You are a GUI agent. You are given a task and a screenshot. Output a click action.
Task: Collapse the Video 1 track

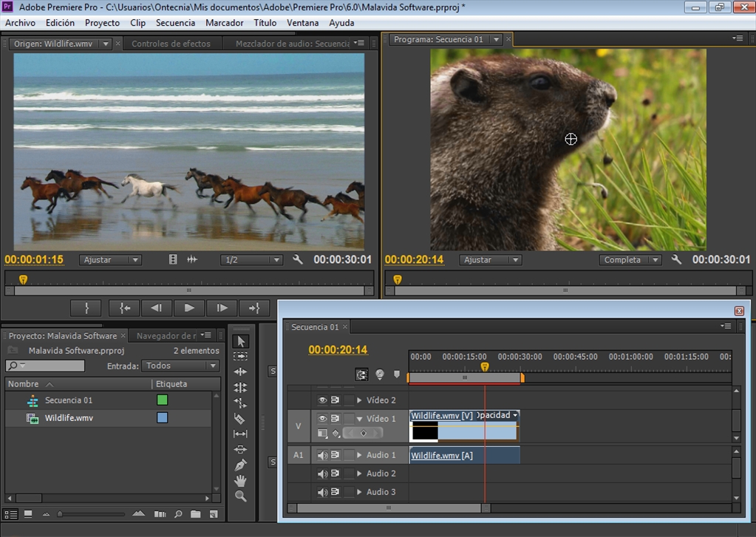[x=359, y=419]
